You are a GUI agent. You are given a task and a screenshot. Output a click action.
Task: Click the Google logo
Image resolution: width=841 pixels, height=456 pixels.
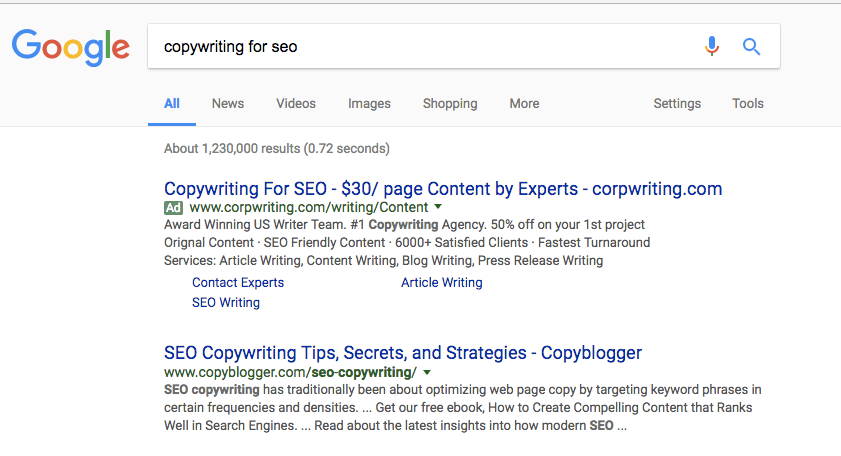click(71, 48)
